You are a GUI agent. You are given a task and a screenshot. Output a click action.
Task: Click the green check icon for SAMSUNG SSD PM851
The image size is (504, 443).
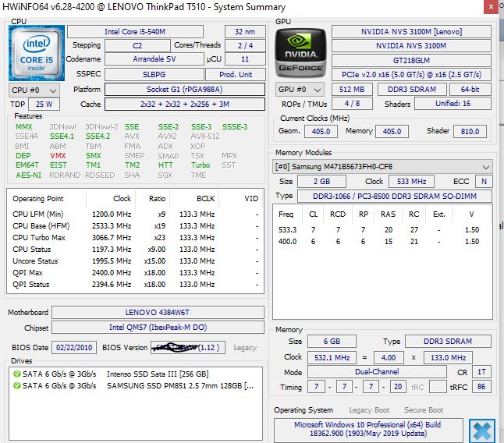tap(16, 385)
